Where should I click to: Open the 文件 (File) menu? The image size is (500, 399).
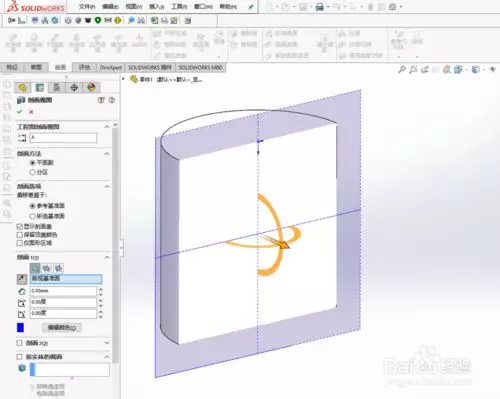click(x=87, y=6)
